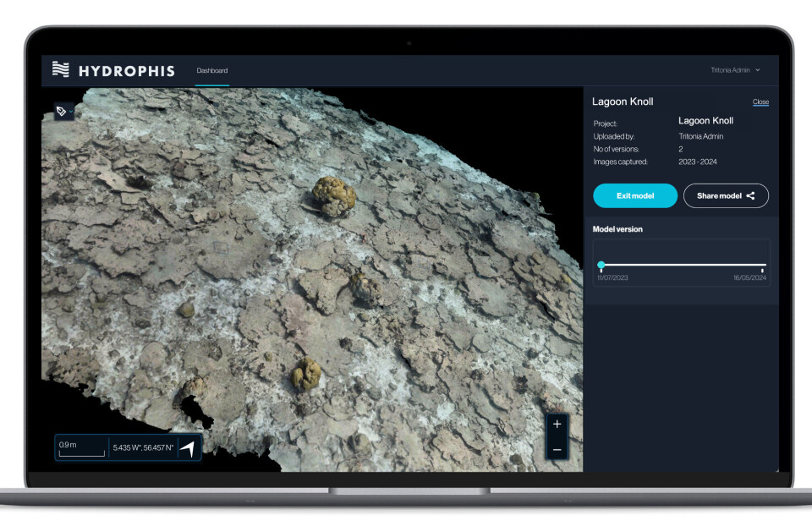Zoom out with the minus button
812x521 pixels.
point(557,449)
